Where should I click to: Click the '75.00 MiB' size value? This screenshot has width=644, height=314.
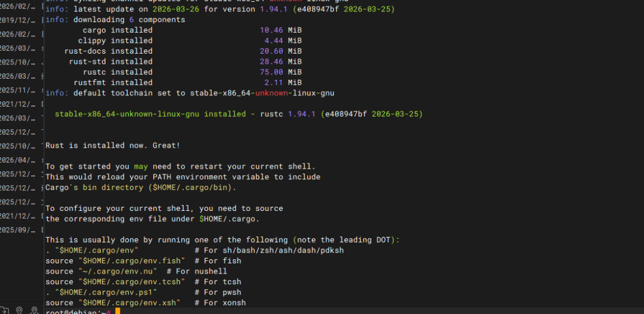[x=281, y=72]
